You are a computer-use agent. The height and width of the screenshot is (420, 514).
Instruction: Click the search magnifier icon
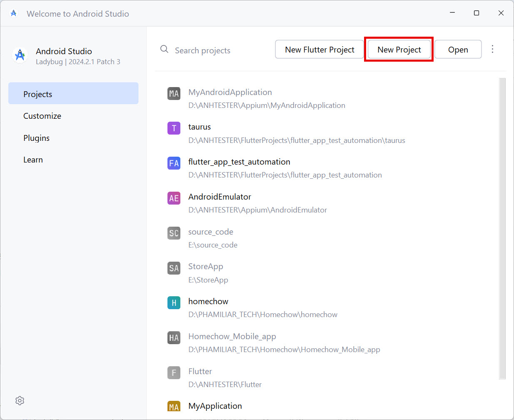(164, 49)
